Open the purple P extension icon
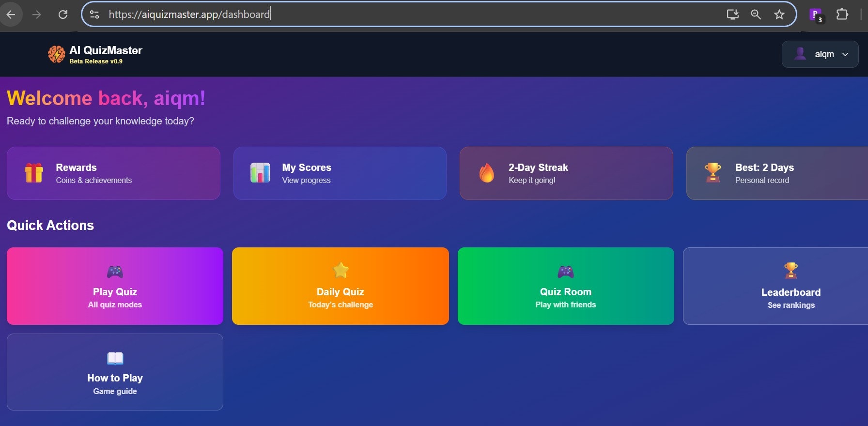Viewport: 868px width, 426px height. click(816, 15)
